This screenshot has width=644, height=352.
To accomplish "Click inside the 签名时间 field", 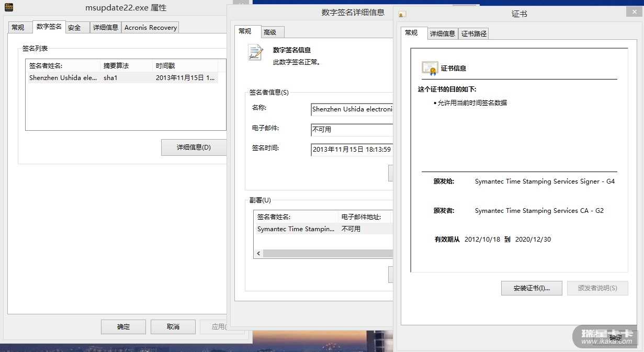I will coord(352,150).
